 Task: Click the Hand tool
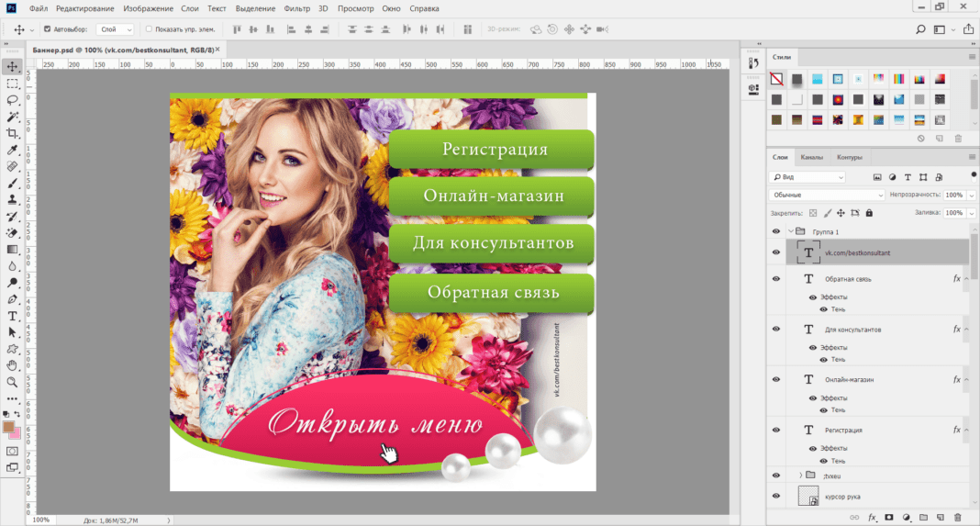pyautogui.click(x=13, y=365)
